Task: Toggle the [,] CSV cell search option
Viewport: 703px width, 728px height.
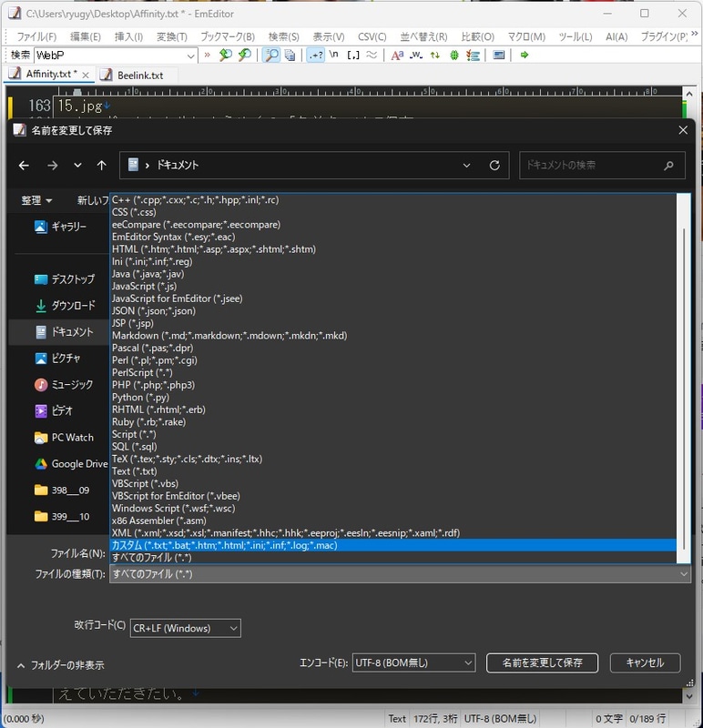Action: point(353,56)
